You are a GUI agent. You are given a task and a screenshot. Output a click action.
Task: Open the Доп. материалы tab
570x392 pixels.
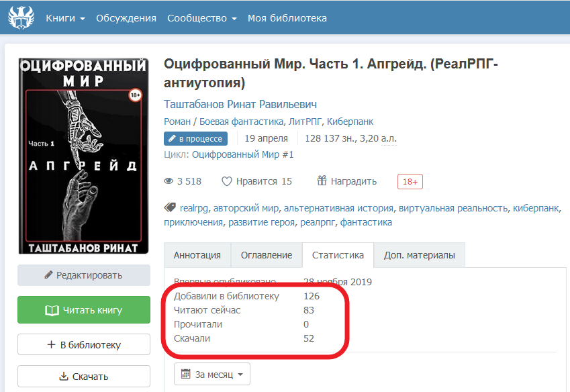420,255
